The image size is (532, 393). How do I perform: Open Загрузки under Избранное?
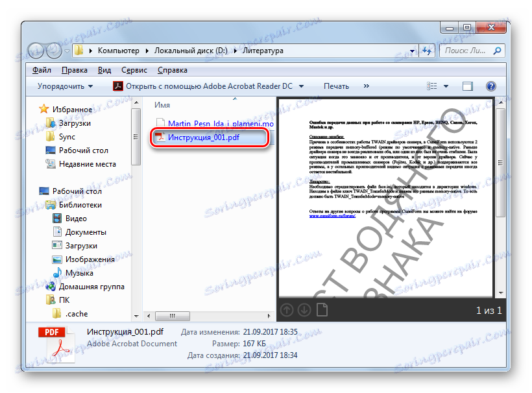click(75, 123)
